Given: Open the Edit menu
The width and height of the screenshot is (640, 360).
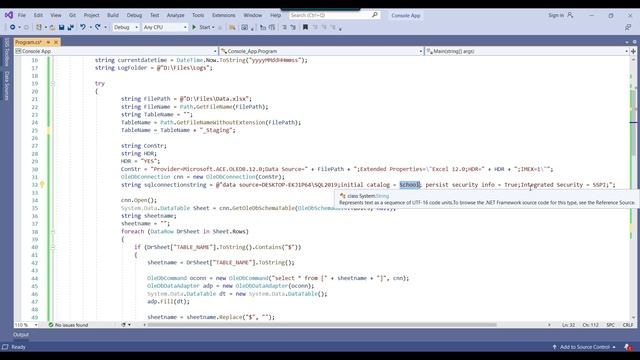Looking at the screenshot, I should point(38,15).
